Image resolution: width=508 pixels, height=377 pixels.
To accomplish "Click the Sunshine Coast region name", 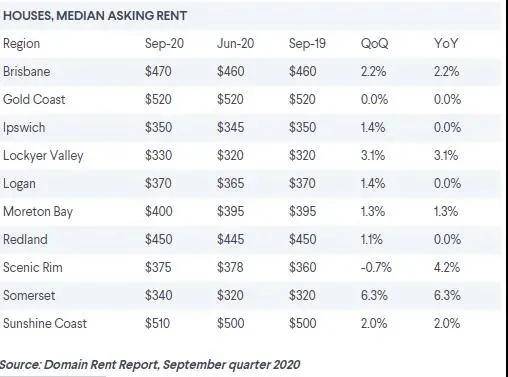I will [x=45, y=323].
